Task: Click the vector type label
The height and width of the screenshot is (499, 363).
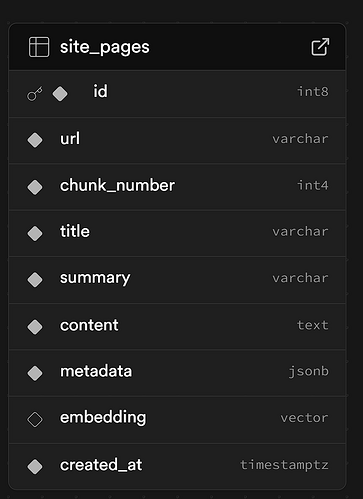Action: tap(304, 418)
